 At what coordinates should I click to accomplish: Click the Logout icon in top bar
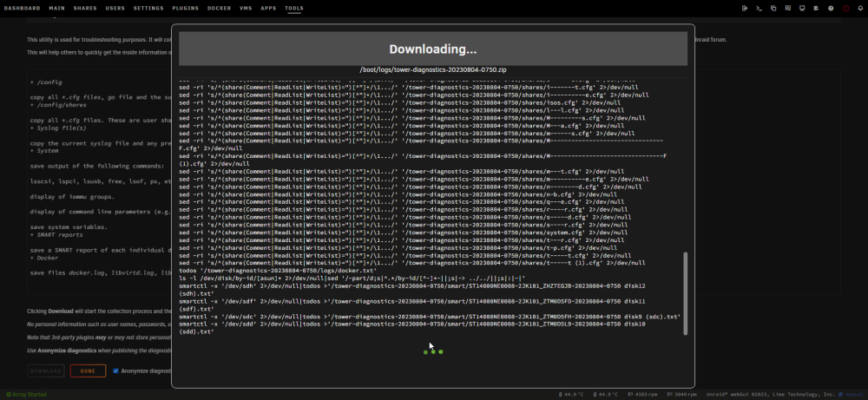tap(745, 9)
